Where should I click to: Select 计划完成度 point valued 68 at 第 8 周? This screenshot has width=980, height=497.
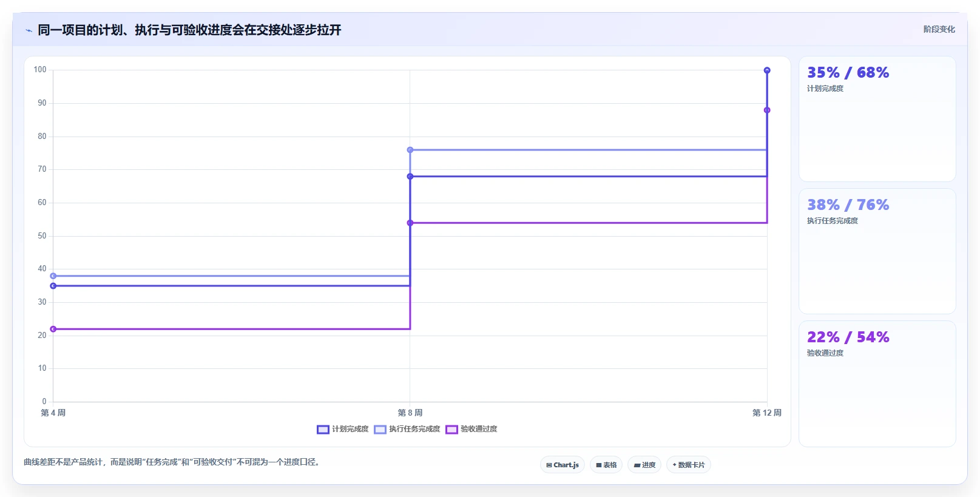410,177
